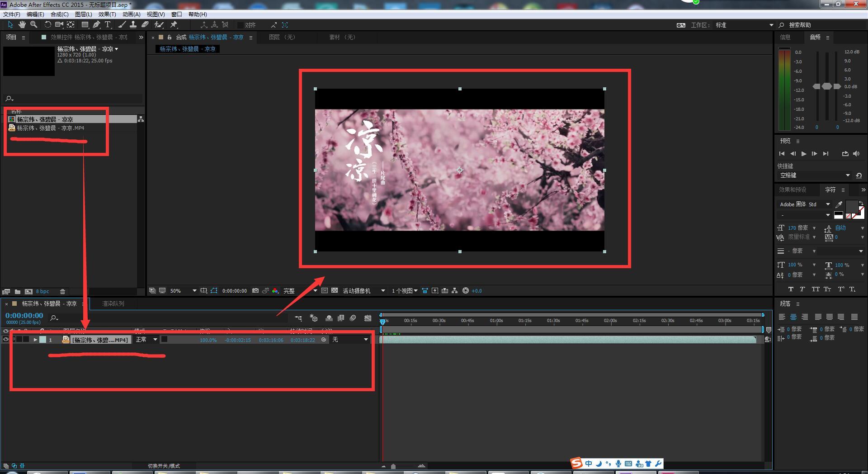Toggle pixel aspect ratio correction
868x474 pixels.
click(x=425, y=291)
